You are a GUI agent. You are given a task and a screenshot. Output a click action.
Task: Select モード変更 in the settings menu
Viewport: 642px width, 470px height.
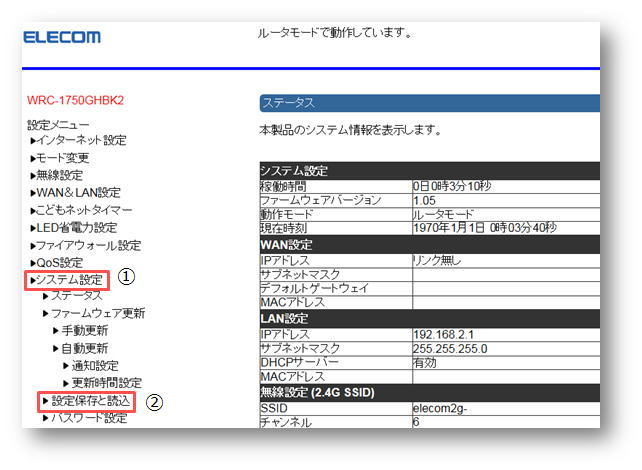pyautogui.click(x=64, y=158)
